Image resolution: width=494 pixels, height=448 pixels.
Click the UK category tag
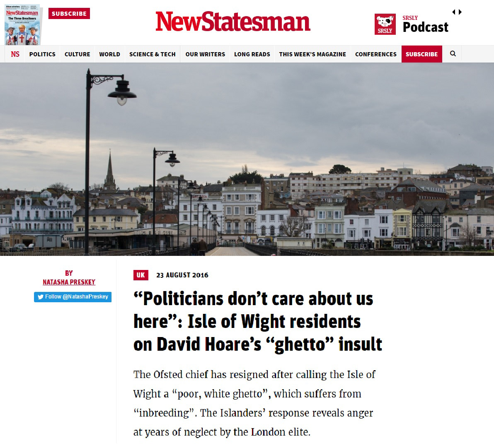click(140, 275)
